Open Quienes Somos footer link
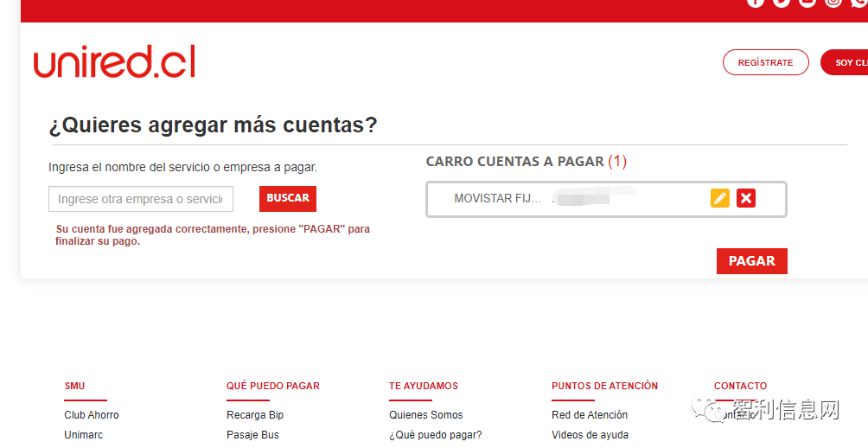The height and width of the screenshot is (448, 868). [x=425, y=415]
